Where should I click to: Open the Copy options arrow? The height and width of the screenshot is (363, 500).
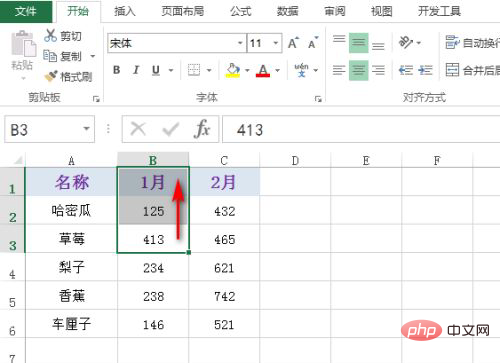pos(93,56)
